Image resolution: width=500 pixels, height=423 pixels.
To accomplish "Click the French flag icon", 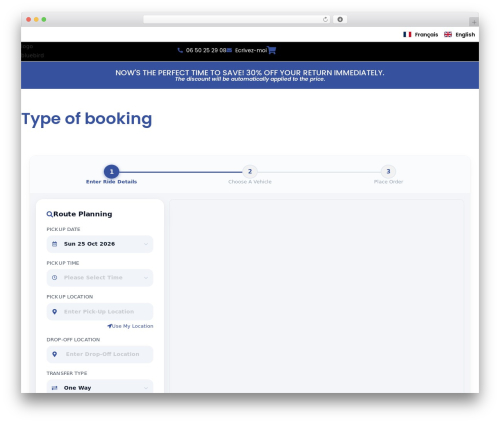I will (407, 34).
